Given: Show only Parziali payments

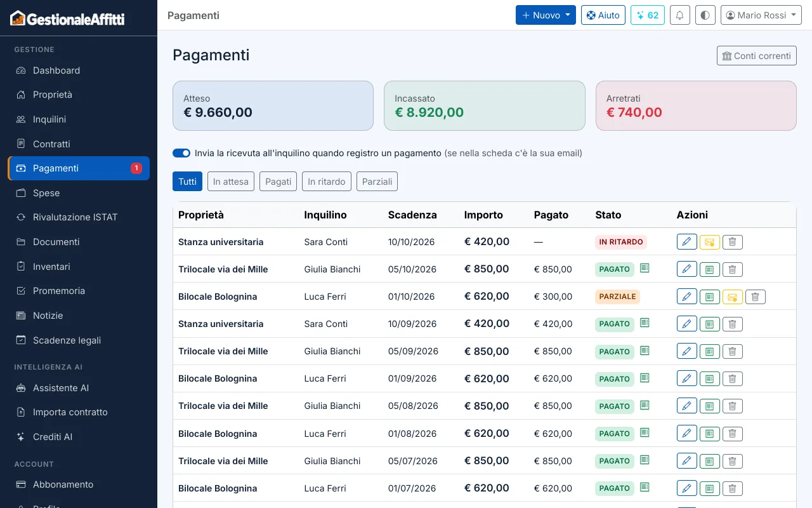Looking at the screenshot, I should [377, 182].
